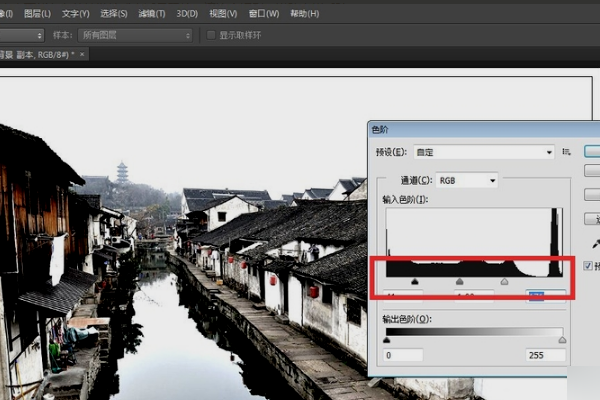Click the output levels 0 field
The height and width of the screenshot is (400, 600).
pos(404,355)
